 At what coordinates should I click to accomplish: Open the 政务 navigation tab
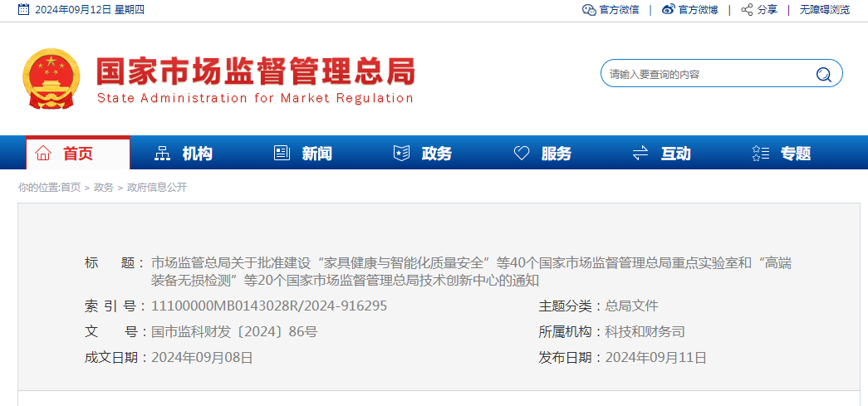click(x=436, y=154)
